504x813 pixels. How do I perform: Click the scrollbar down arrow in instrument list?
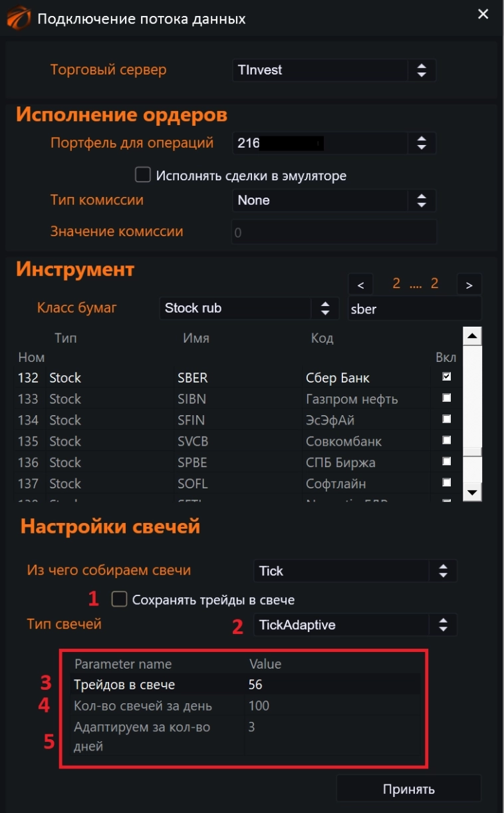[x=471, y=492]
